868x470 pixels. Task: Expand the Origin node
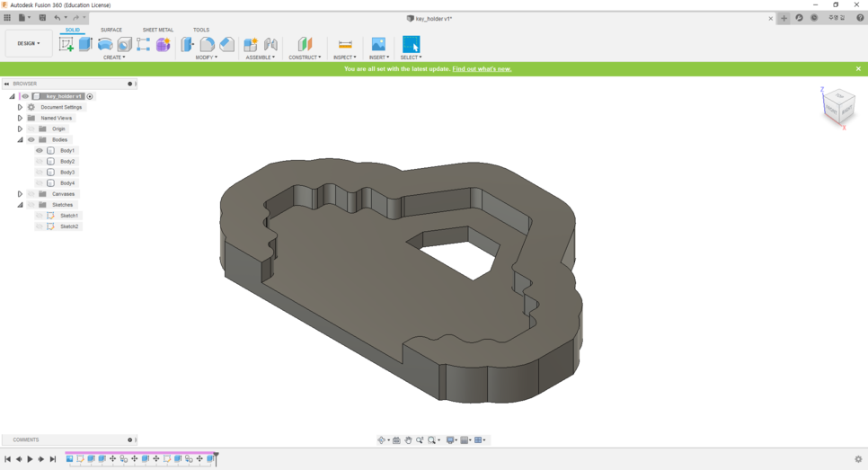(20, 129)
